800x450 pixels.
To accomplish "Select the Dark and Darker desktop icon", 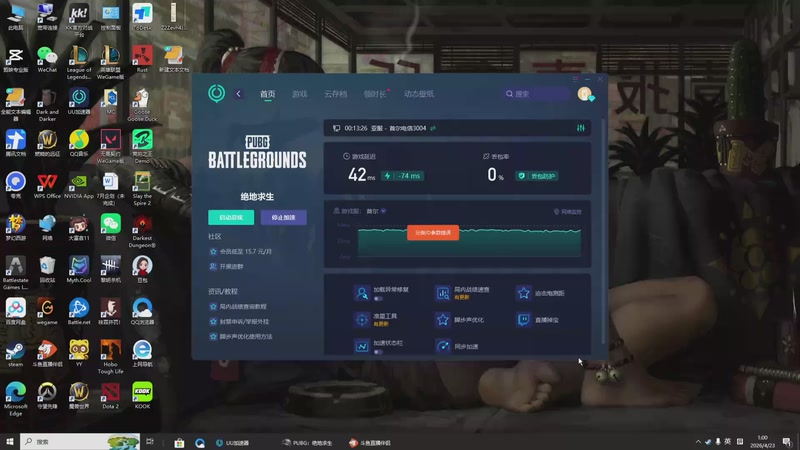I will pos(47,105).
